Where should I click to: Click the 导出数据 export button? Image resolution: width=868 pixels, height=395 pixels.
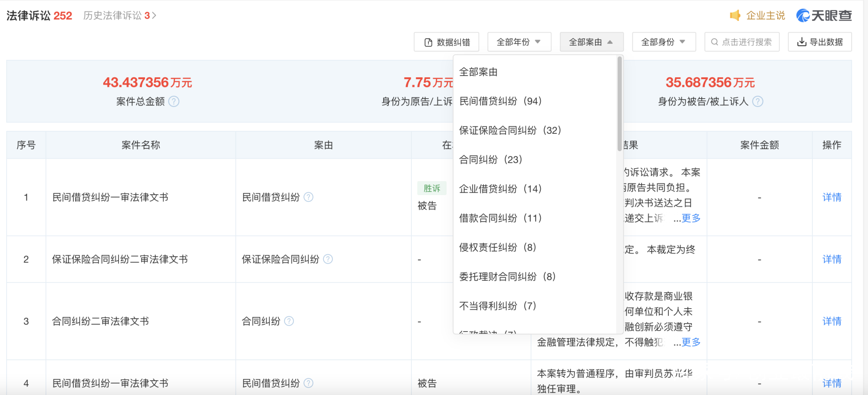[x=820, y=42]
